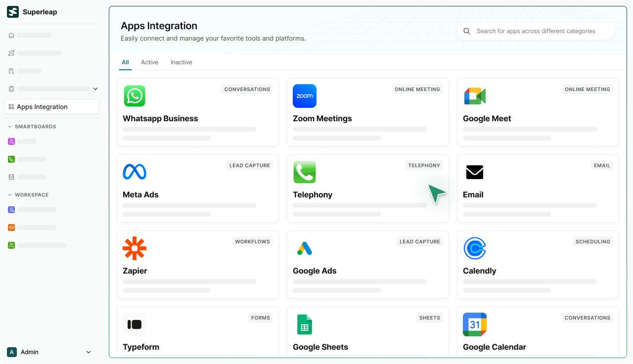633x364 pixels.
Task: Open the Email envelope icon
Action: [x=475, y=172]
